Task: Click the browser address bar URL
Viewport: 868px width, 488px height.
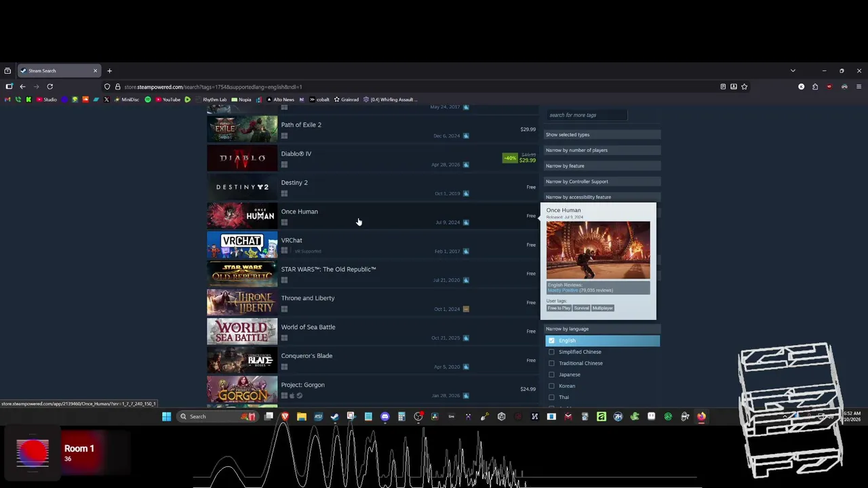Action: pos(213,87)
